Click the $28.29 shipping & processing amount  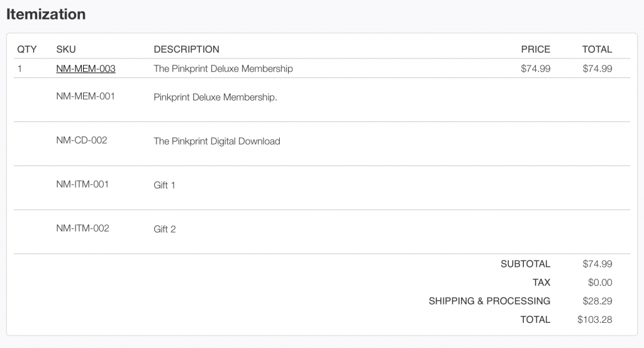coord(597,301)
